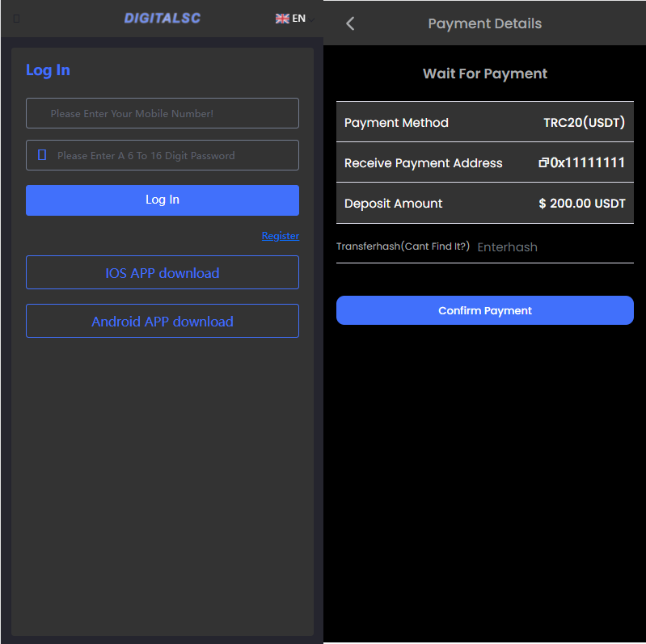
Task: Click the back arrow on Payment Details
Action: point(350,23)
